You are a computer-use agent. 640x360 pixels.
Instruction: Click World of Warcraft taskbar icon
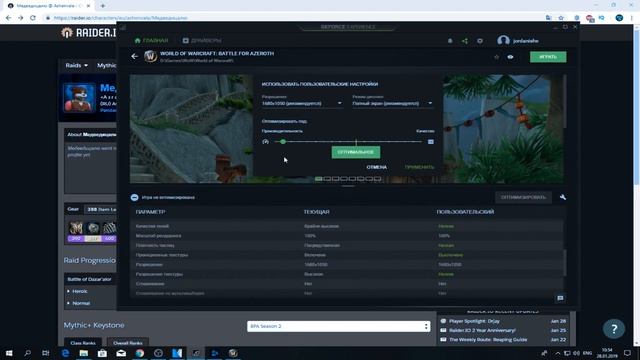coord(233,353)
